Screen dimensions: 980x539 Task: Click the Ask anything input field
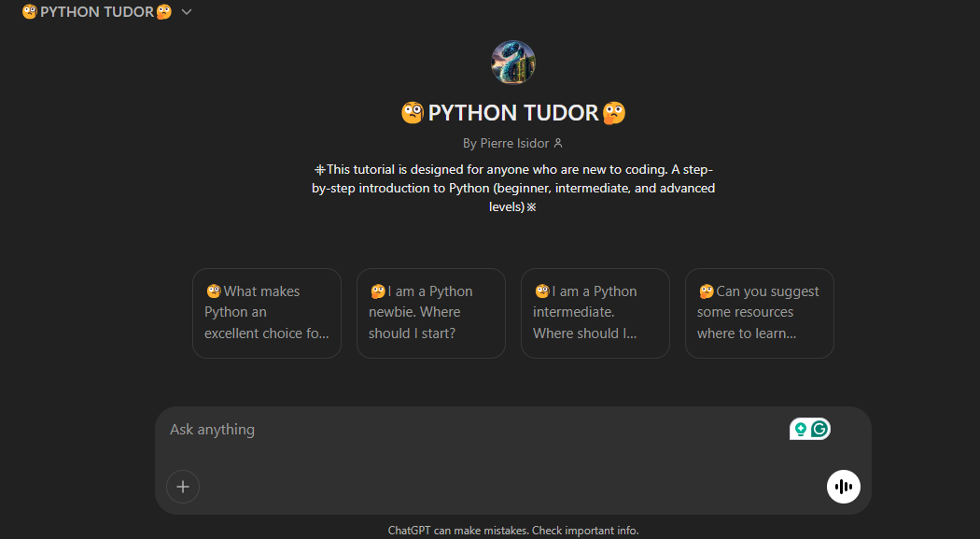click(467, 429)
